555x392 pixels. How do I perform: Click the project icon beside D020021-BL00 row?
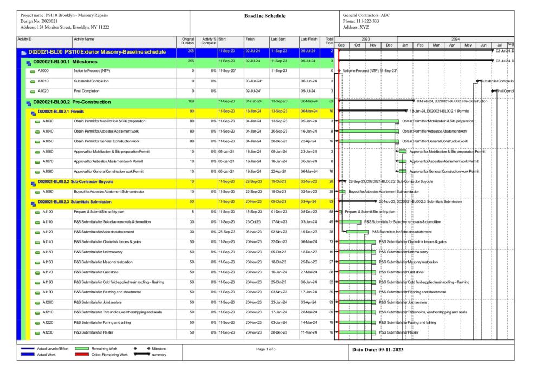[x=23, y=53]
